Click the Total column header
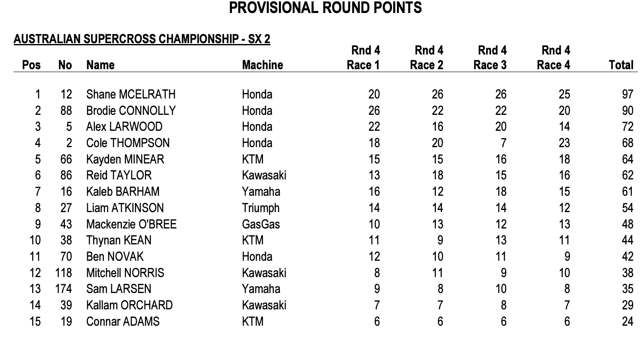The width and height of the screenshot is (644, 358). click(621, 65)
